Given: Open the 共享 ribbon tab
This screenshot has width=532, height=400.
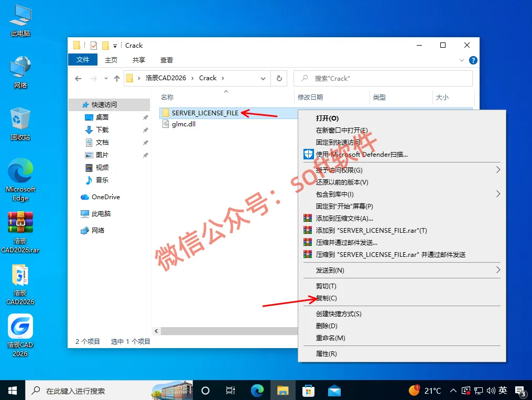Looking at the screenshot, I should click(139, 60).
